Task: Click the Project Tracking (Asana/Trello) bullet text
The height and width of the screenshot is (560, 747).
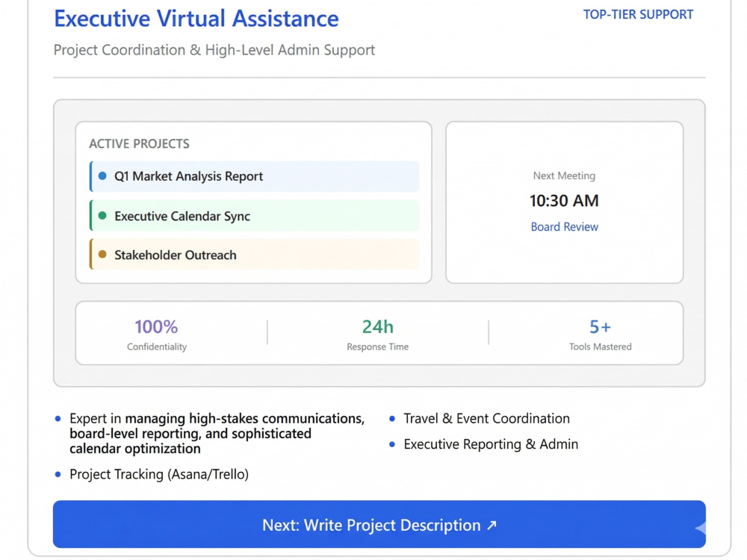Action: coord(159,474)
